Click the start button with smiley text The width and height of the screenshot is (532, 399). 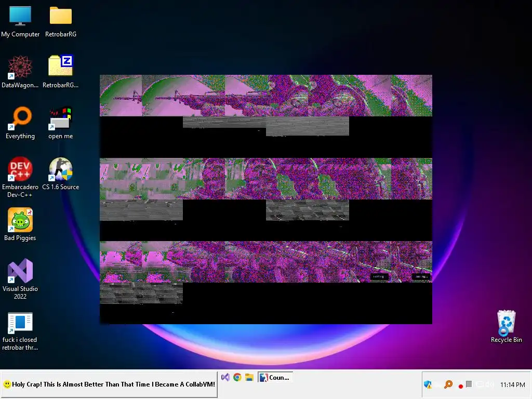tap(109, 384)
